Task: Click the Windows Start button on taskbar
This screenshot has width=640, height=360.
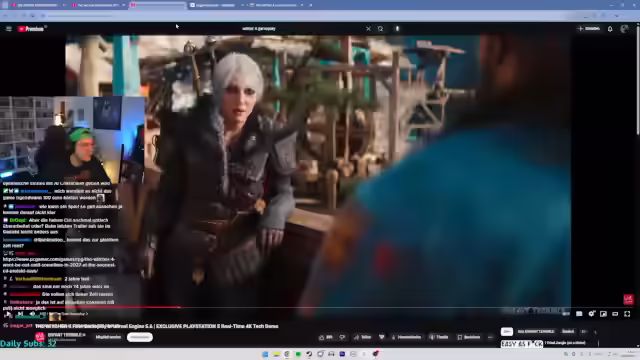Action: 265,354
